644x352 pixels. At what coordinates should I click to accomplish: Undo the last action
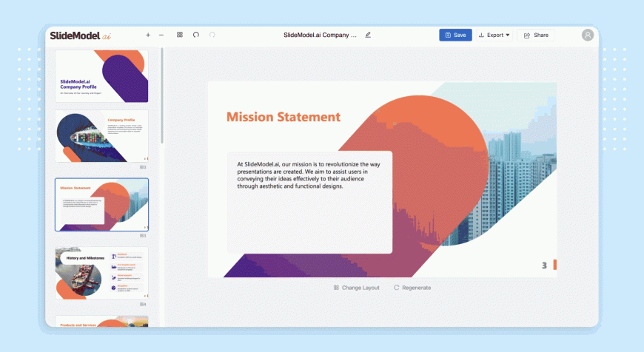(x=196, y=35)
